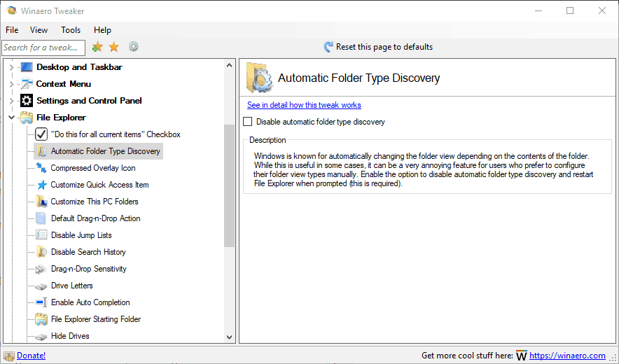
Task: Open the Tools menu
Action: [71, 30]
